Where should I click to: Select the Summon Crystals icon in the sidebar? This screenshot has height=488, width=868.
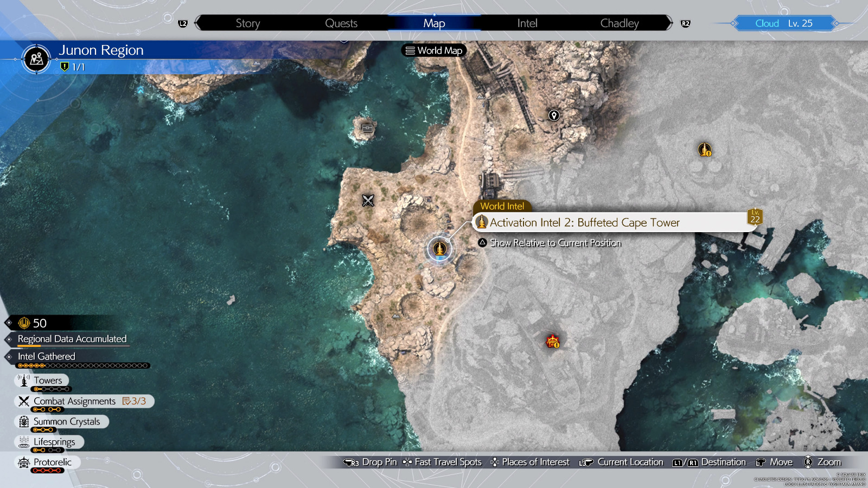click(x=23, y=421)
